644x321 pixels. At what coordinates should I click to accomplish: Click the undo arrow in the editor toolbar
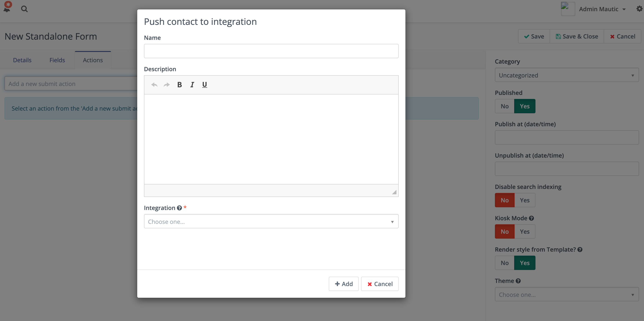[154, 85]
